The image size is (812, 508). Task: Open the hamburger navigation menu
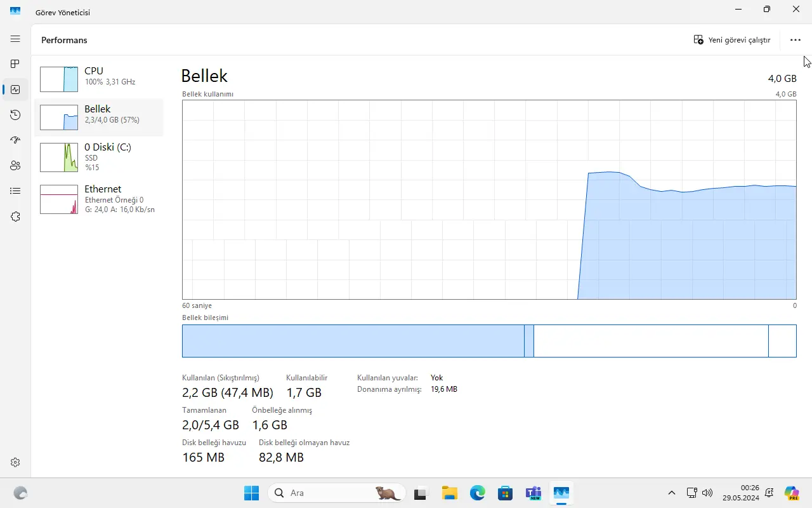click(x=15, y=39)
